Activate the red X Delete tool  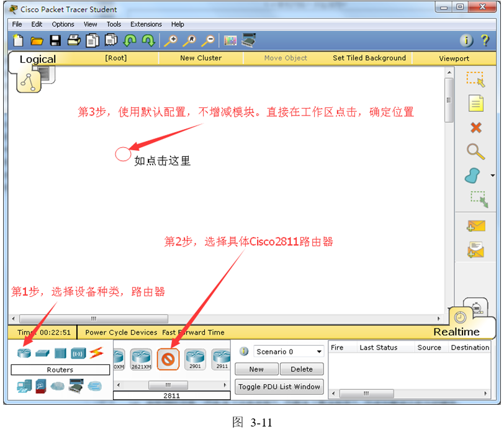click(x=475, y=127)
